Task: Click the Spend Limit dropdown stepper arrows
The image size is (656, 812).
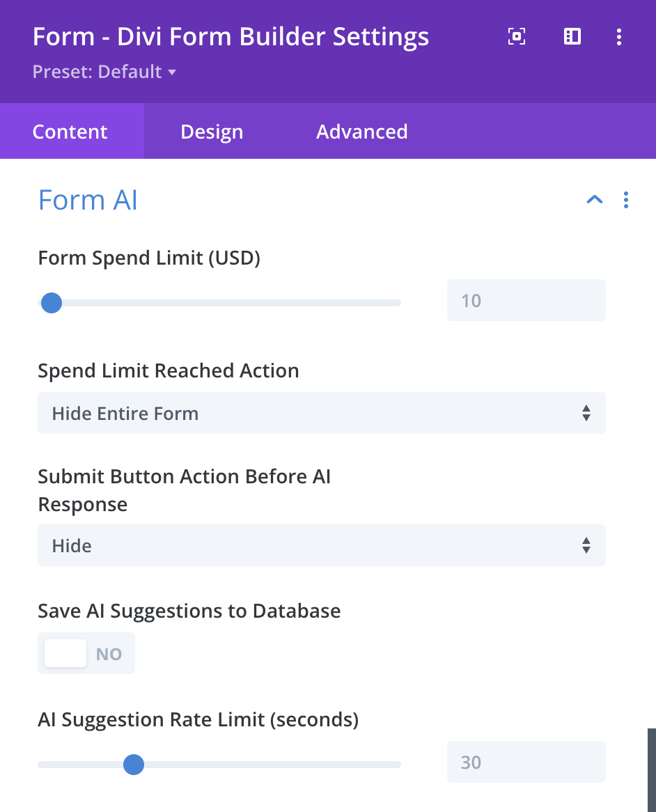Action: (586, 413)
